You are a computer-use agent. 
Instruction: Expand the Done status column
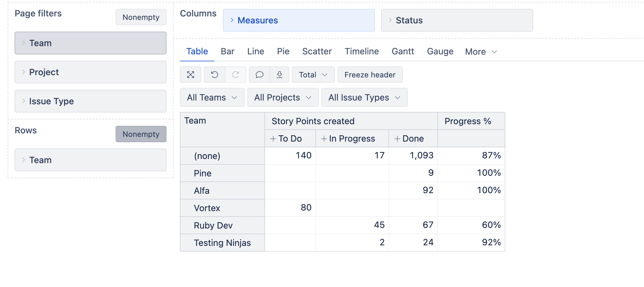pos(397,139)
